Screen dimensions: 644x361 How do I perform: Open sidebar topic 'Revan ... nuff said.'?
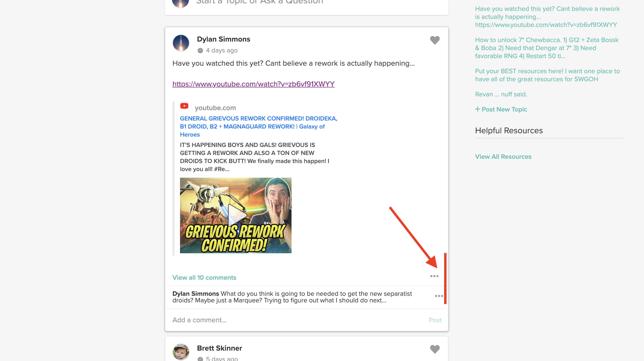click(501, 94)
